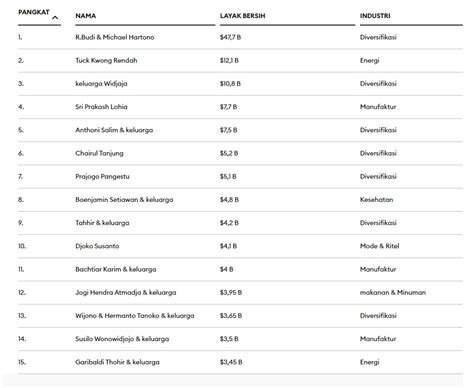Open Bachtiar Karim & keluarga entry
Viewport: 474px width, 388px height.
(116, 269)
